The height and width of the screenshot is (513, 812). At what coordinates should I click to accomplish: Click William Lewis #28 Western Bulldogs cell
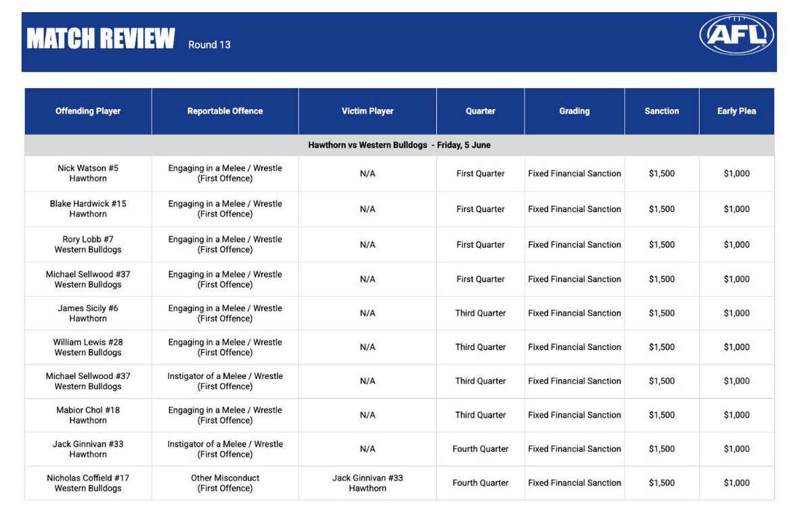(88, 347)
